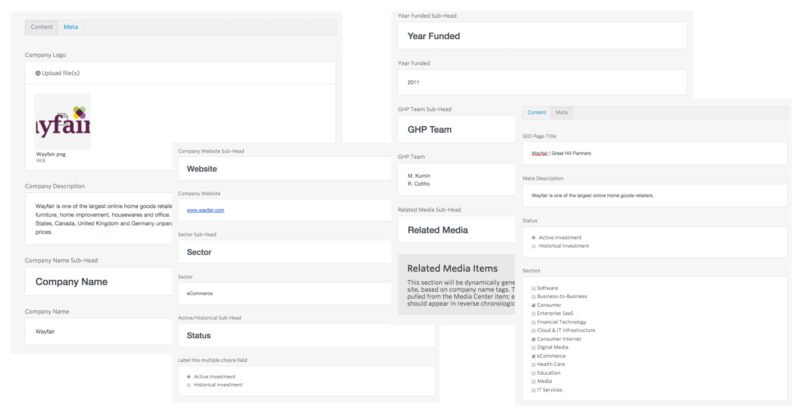Uncheck the Consumer sector checkbox

click(534, 305)
